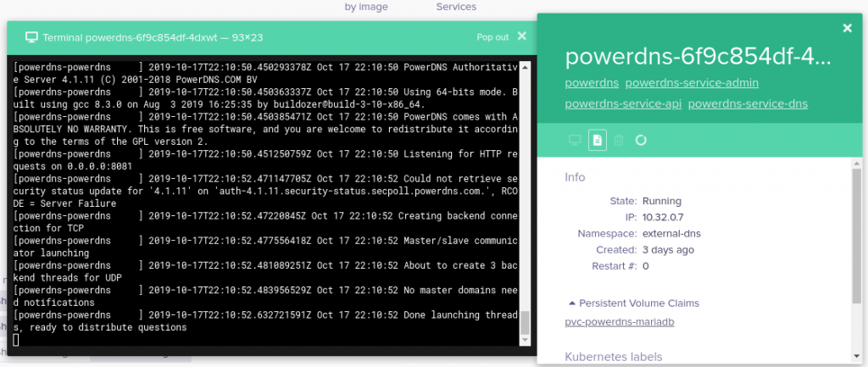Click the 'Running' state value
The height and width of the screenshot is (367, 868).
(661, 201)
